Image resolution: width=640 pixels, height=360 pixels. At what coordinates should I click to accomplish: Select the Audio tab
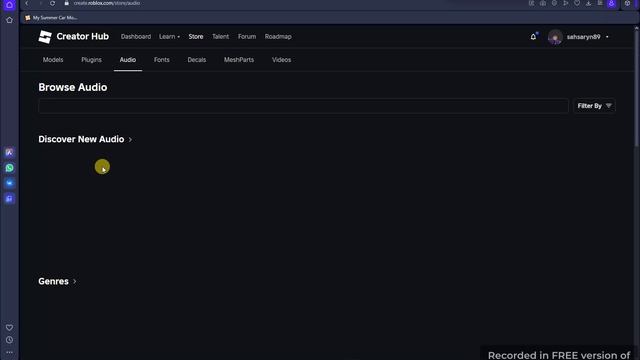point(128,60)
